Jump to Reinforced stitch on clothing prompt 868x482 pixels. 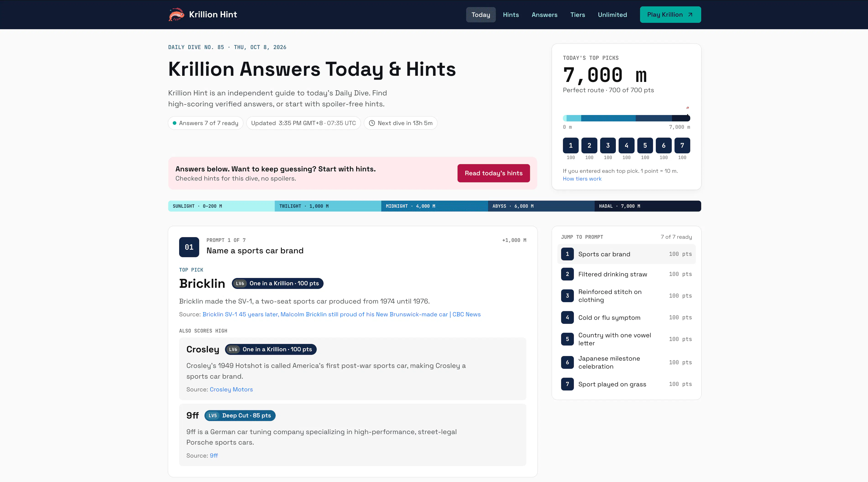point(626,296)
